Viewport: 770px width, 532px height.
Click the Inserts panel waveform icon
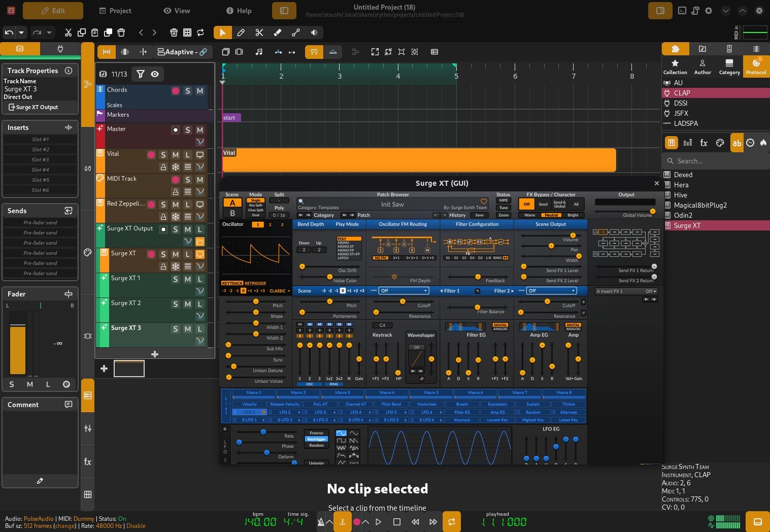(x=69, y=127)
